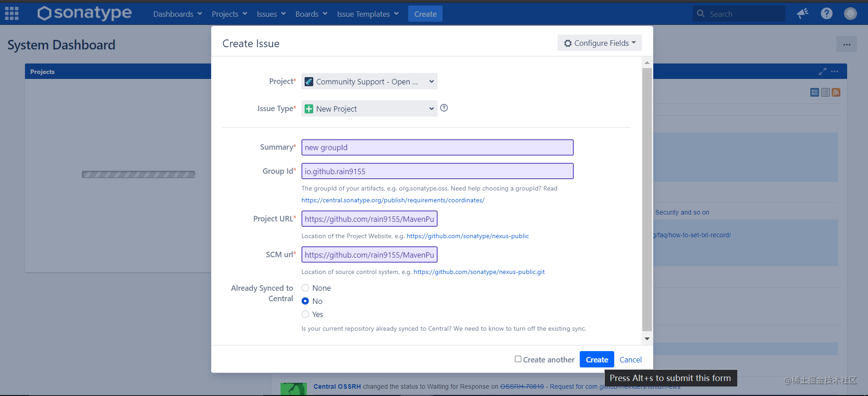Open the Projects menu in navbar
868x396 pixels.
tap(229, 14)
